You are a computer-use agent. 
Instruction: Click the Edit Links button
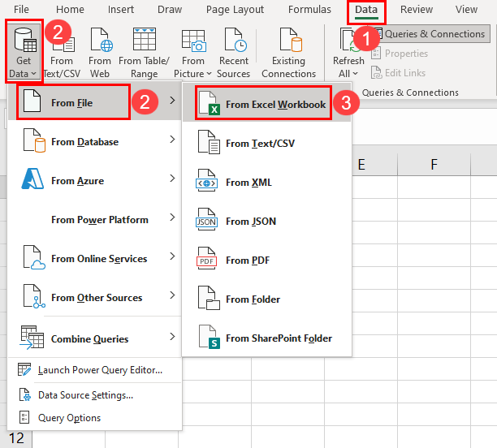[x=398, y=73]
